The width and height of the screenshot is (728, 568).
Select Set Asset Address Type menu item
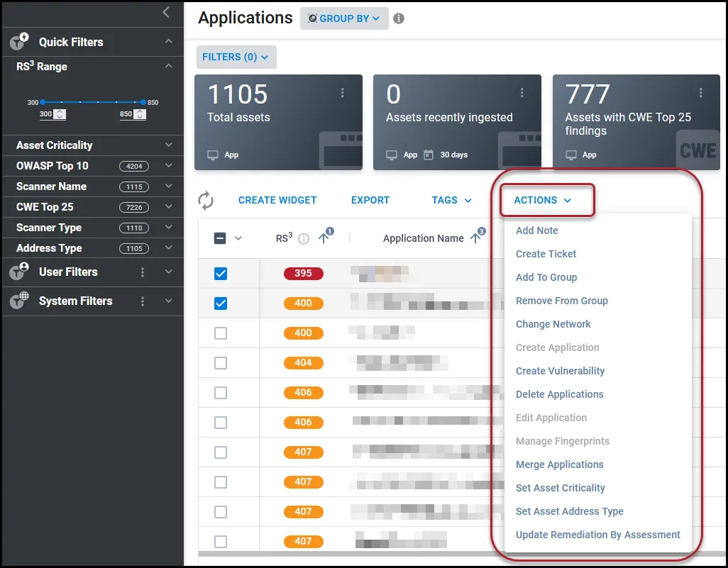[x=570, y=511]
